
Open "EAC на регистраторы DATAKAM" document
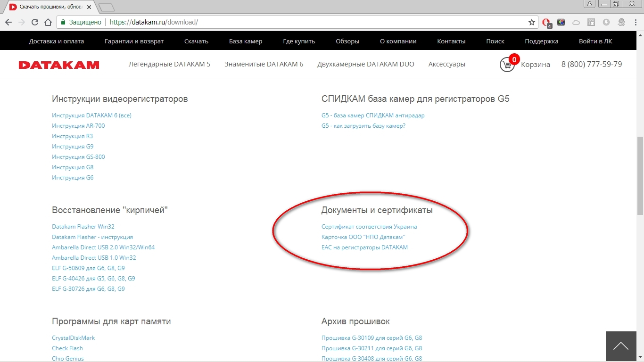pos(364,247)
